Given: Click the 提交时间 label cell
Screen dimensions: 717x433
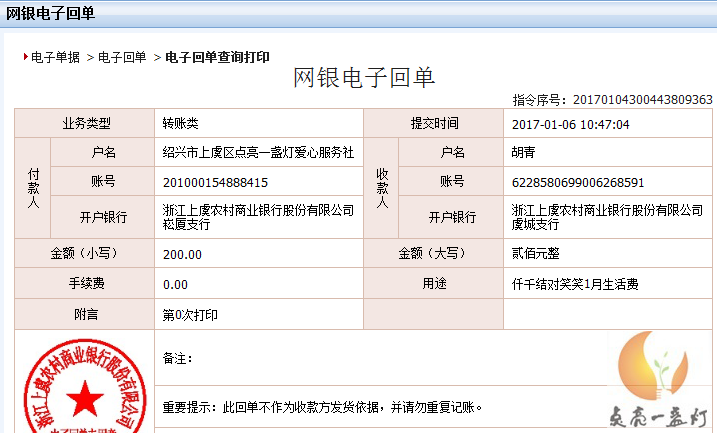Looking at the screenshot, I should coord(434,123).
